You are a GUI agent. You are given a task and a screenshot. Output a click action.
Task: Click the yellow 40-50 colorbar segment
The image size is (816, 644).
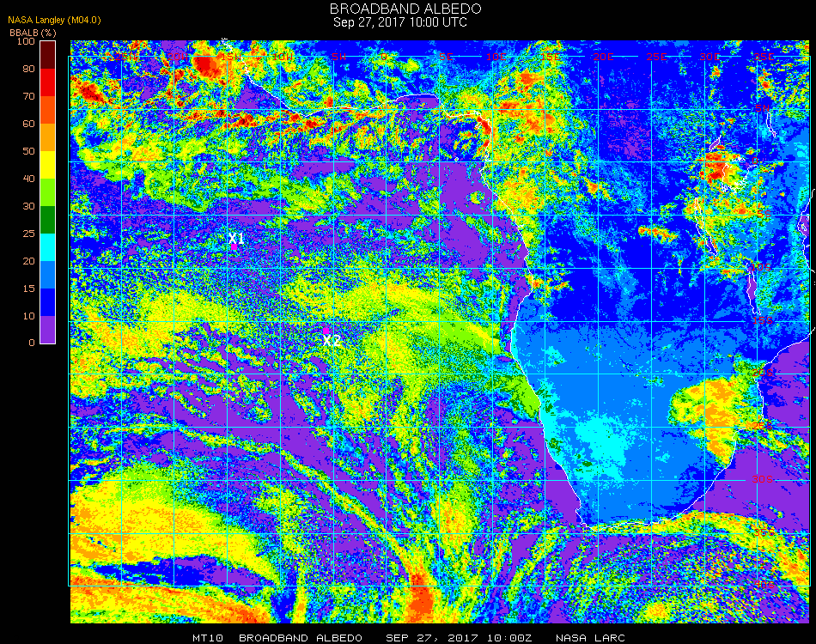[48, 165]
